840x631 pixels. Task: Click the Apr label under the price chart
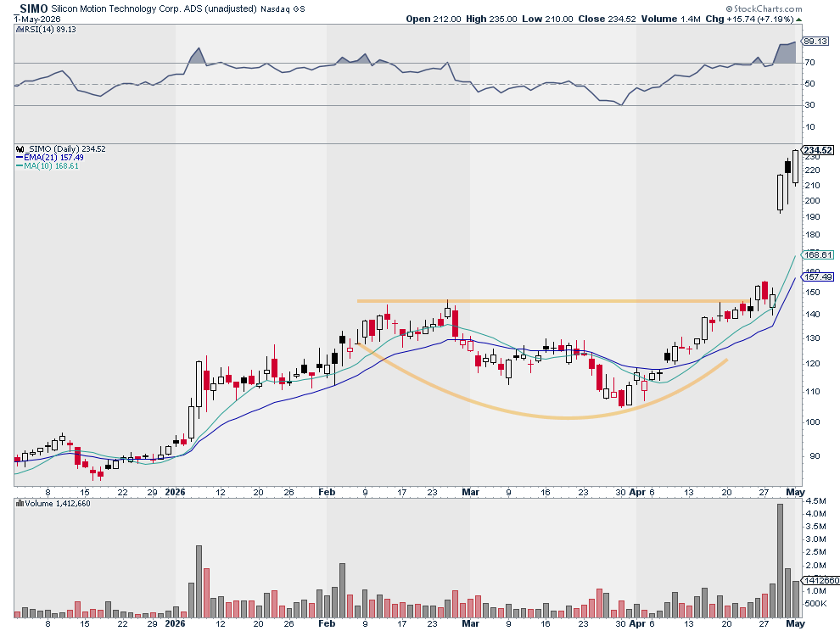[637, 492]
